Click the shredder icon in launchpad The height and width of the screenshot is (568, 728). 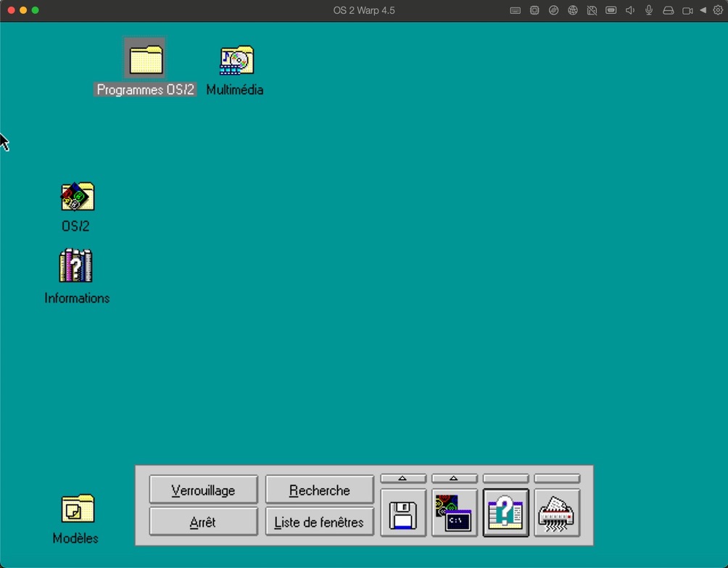tap(557, 514)
